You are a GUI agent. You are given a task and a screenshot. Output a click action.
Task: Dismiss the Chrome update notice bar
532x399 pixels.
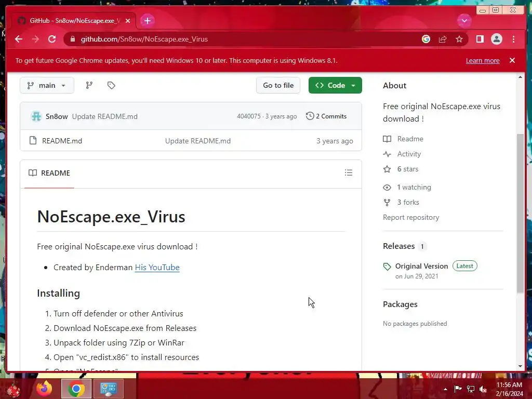point(512,60)
